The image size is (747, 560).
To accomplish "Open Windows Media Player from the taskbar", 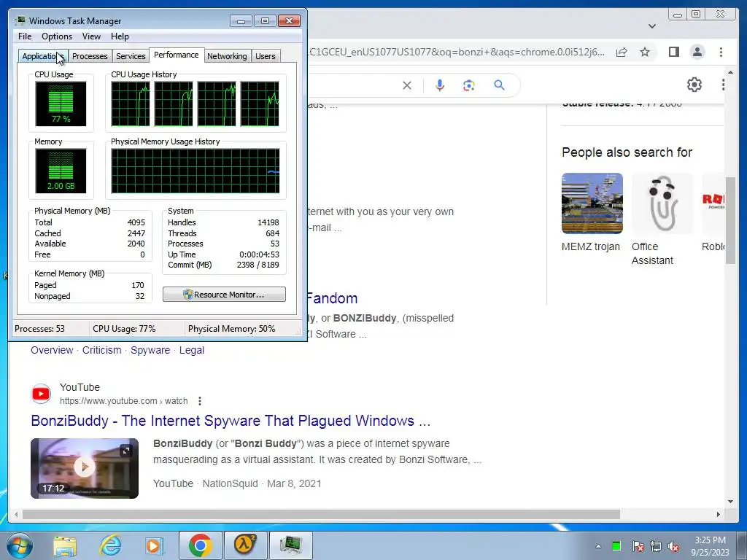I will point(154,545).
